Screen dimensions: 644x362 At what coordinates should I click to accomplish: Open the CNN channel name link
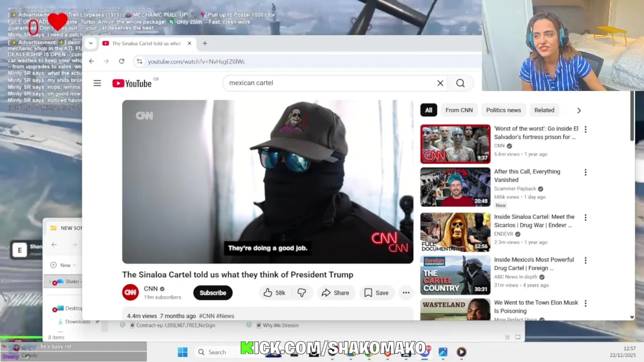click(x=150, y=289)
